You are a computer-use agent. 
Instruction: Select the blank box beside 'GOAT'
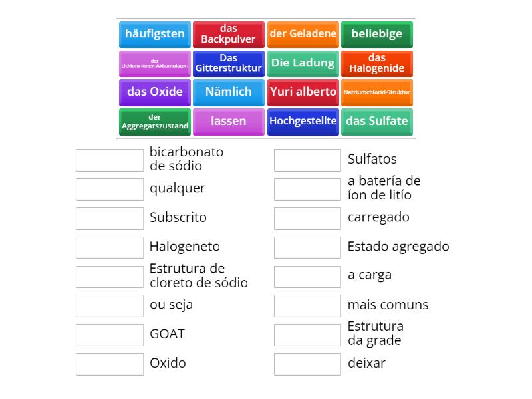point(110,335)
